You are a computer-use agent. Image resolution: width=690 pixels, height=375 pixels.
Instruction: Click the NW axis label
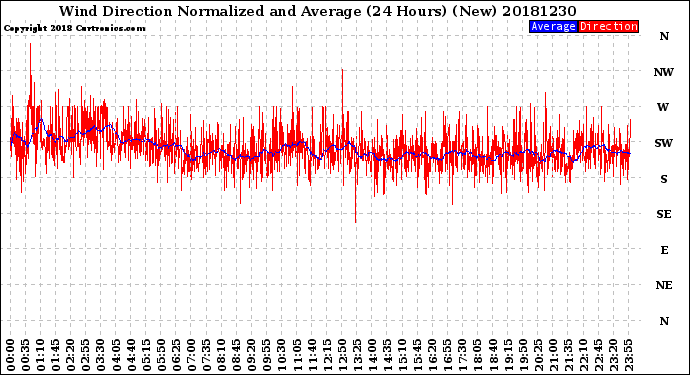[664, 72]
